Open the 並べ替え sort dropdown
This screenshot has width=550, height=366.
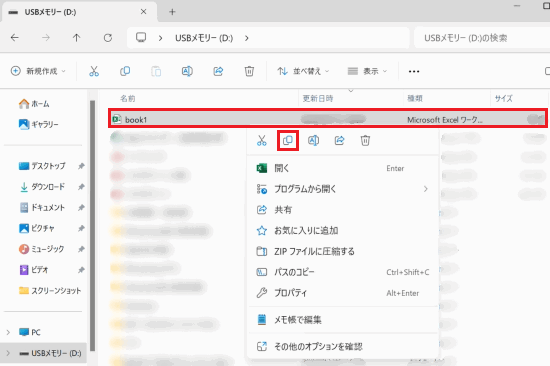point(303,71)
